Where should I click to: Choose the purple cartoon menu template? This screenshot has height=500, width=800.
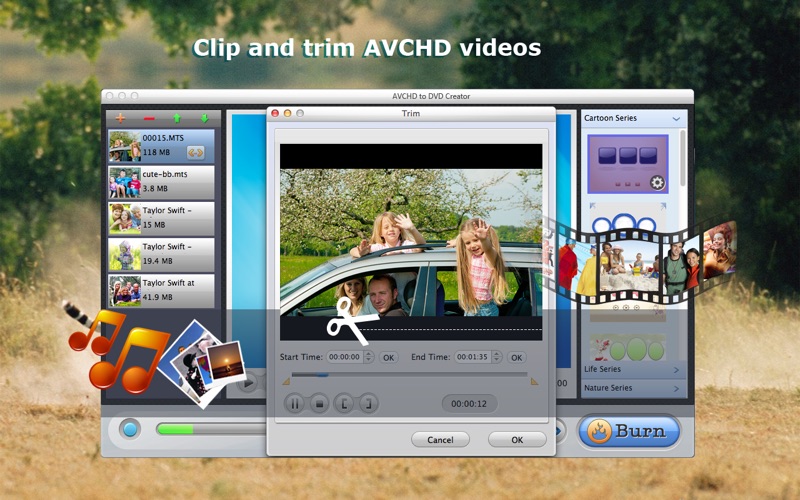pyautogui.click(x=628, y=164)
